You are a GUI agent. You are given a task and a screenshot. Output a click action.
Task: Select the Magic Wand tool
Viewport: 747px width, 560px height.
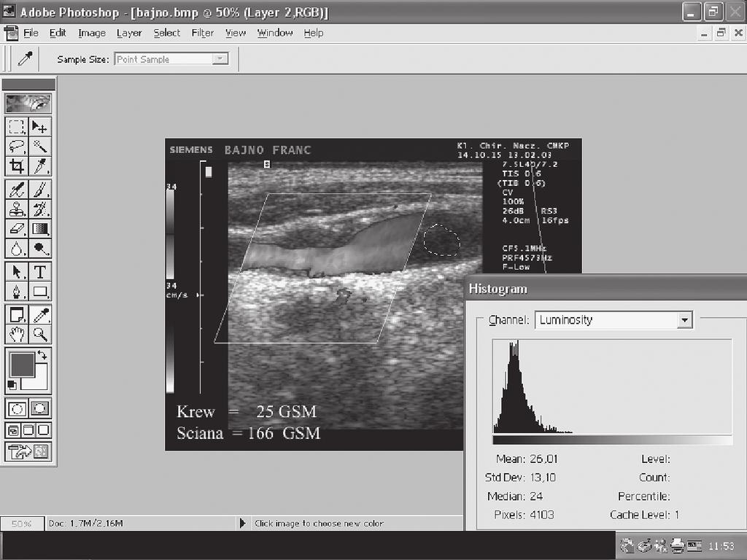click(x=40, y=147)
